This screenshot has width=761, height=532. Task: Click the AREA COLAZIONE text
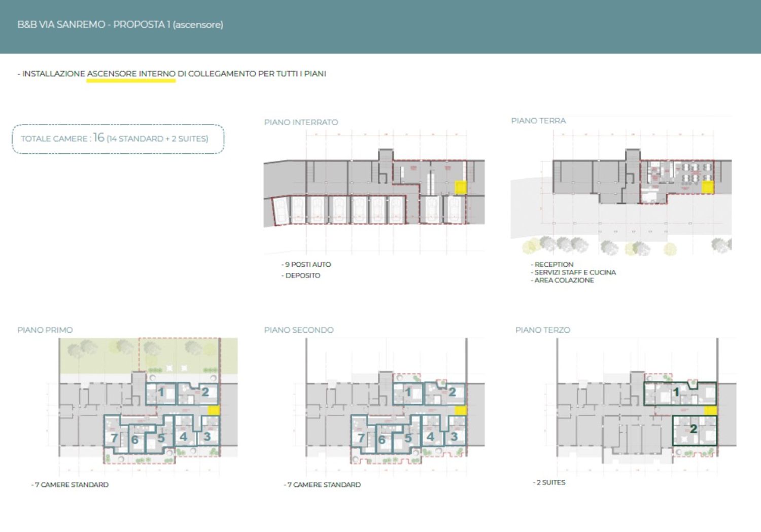click(x=564, y=280)
